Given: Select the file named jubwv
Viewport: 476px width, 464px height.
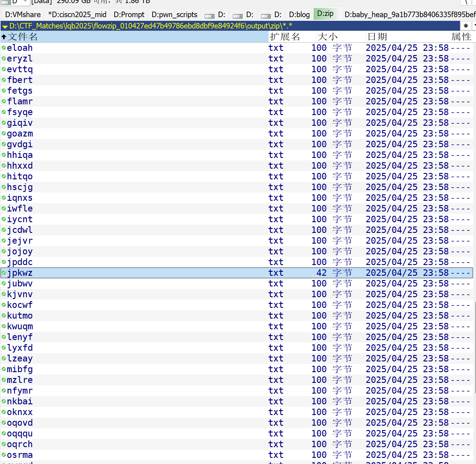Looking at the screenshot, I should (20, 283).
